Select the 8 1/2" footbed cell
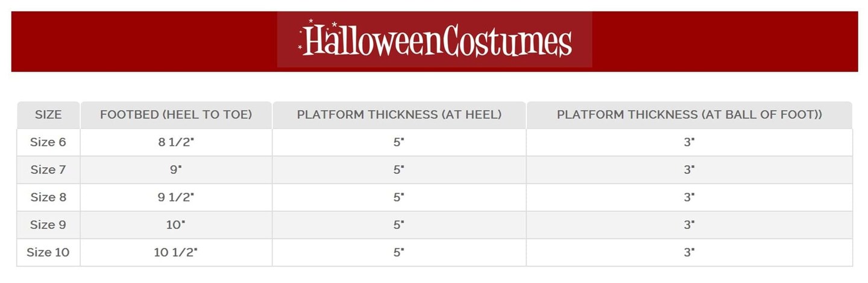 click(176, 142)
